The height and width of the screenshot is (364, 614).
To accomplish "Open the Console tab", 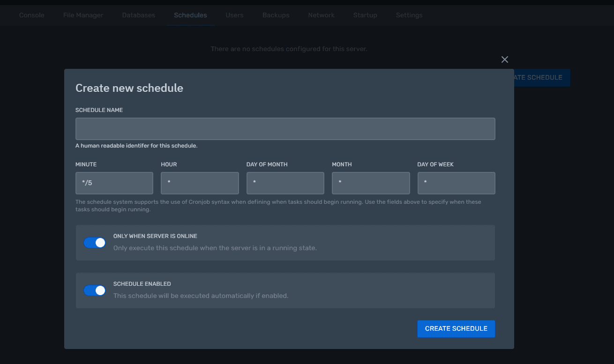I will pos(32,15).
